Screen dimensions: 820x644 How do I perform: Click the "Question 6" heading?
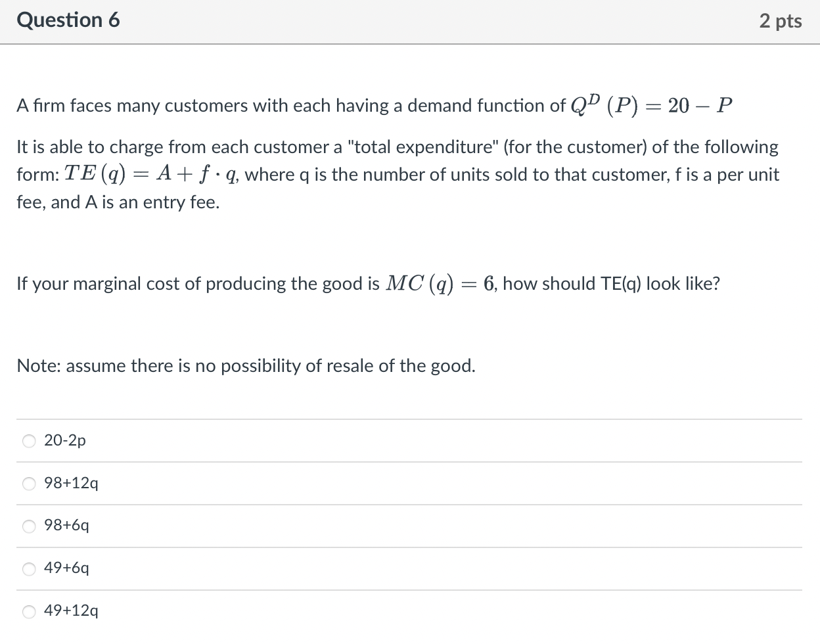tap(68, 20)
